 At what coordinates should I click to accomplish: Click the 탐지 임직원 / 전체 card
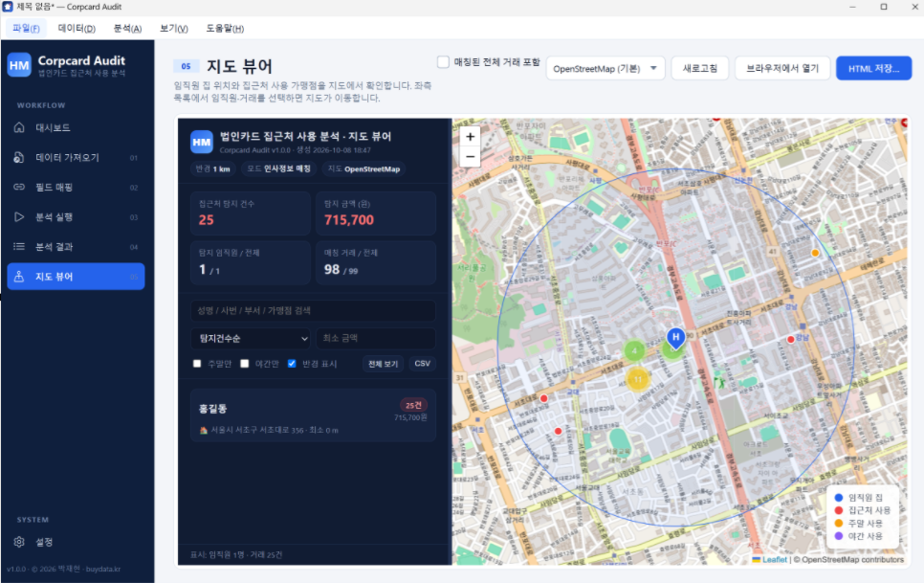[251, 263]
